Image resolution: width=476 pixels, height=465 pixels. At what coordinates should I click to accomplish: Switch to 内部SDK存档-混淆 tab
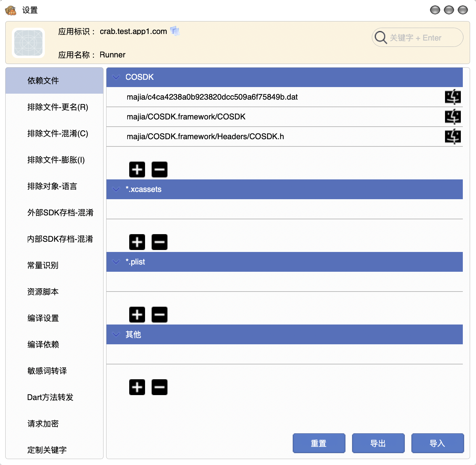(x=54, y=239)
